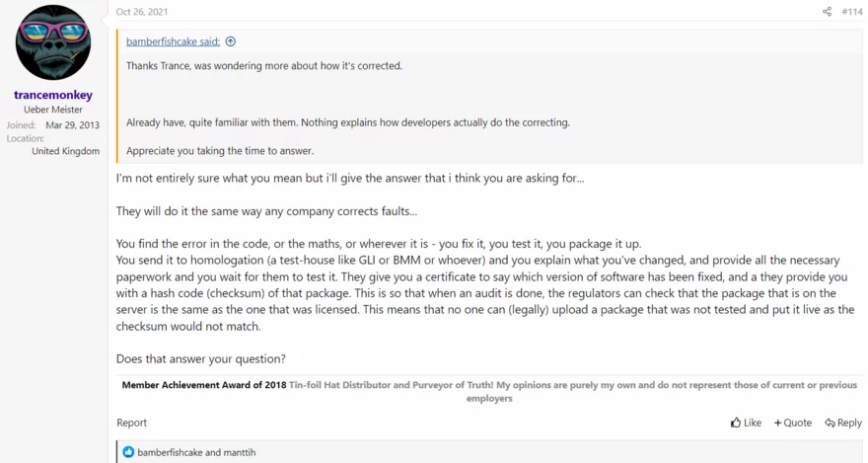Click the "bamberfishcake said:" quote link
This screenshot has width=868, height=463.
tap(173, 41)
